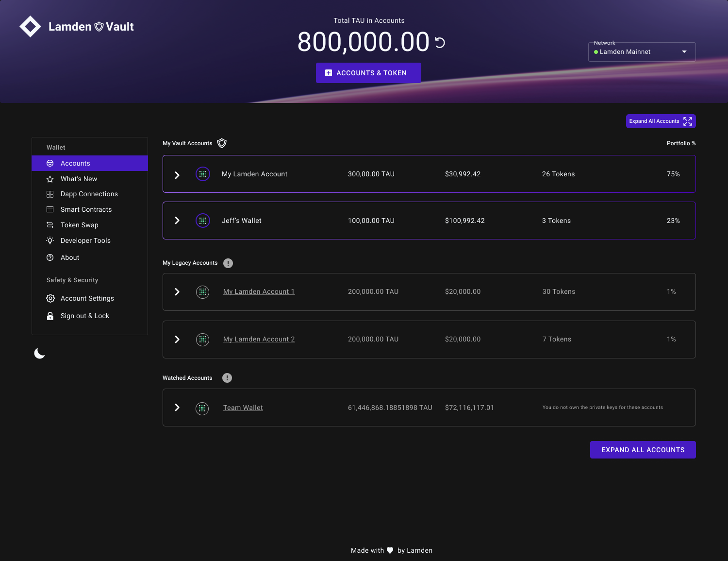Click the Jeff's Wallet name

pos(242,221)
